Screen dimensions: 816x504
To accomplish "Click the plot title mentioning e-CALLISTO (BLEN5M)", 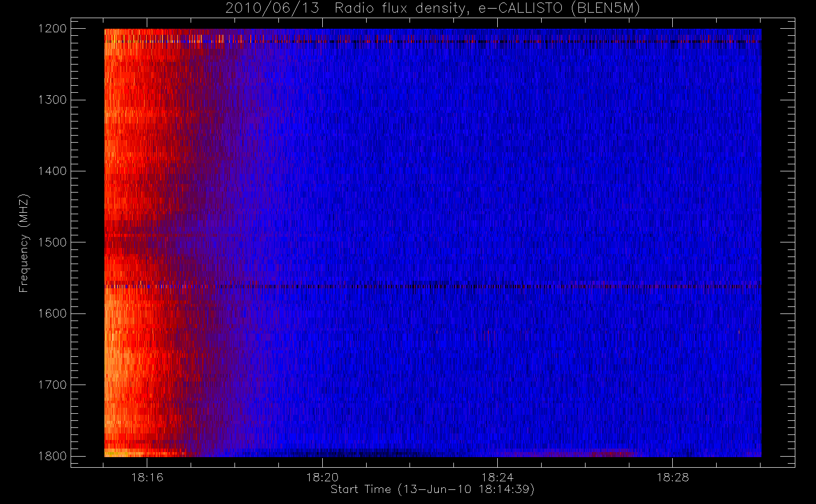I will pyautogui.click(x=433, y=9).
